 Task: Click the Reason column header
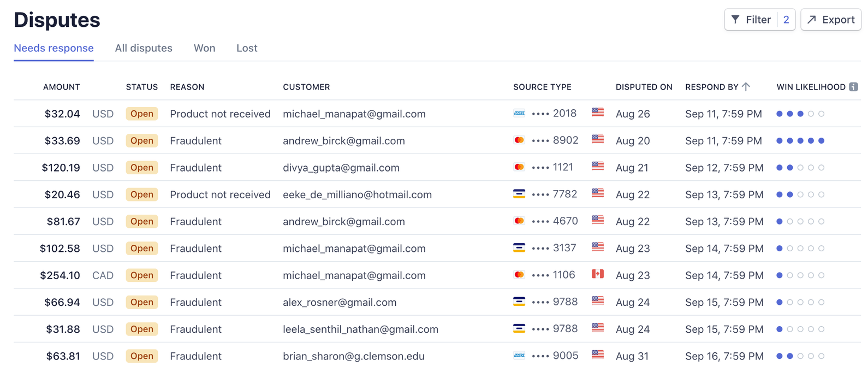point(187,87)
